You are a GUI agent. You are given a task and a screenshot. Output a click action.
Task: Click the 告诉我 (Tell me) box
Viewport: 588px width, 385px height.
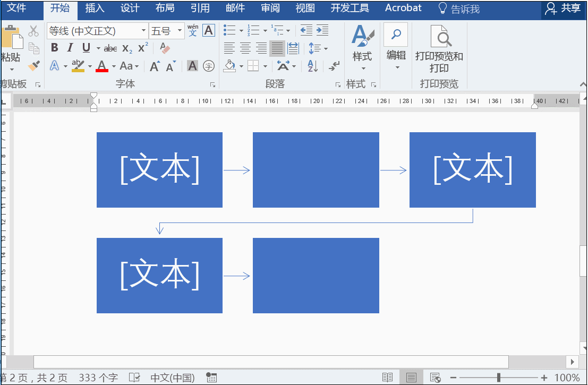[459, 8]
